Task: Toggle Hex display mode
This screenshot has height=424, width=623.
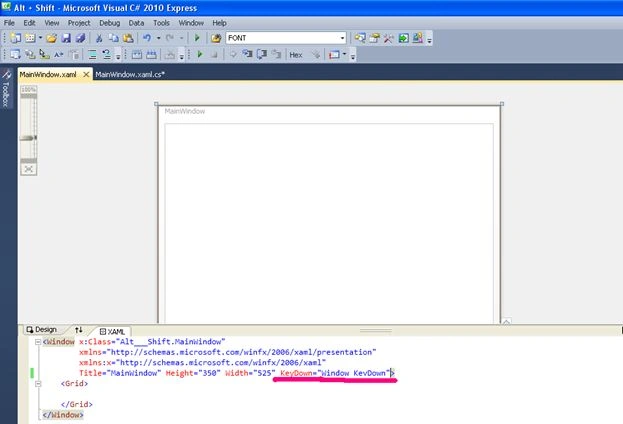Action: click(x=296, y=55)
